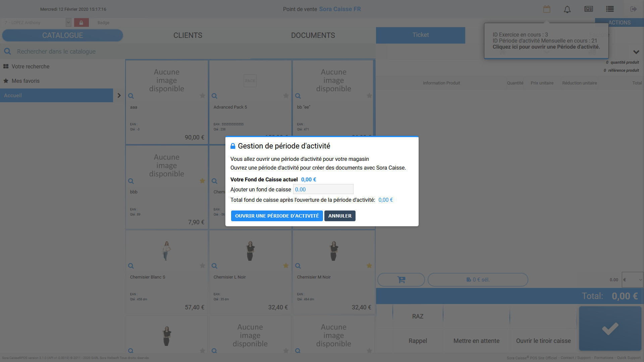Open the notifications bell icon
The image size is (644, 362).
(567, 9)
